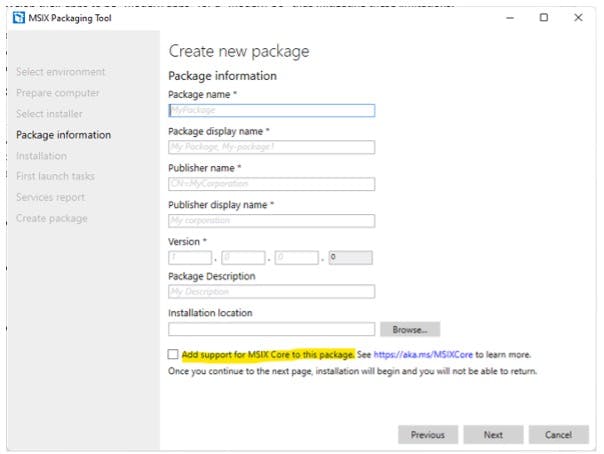The height and width of the screenshot is (454, 604).
Task: Go to Installation step in sidebar
Action: pos(42,156)
